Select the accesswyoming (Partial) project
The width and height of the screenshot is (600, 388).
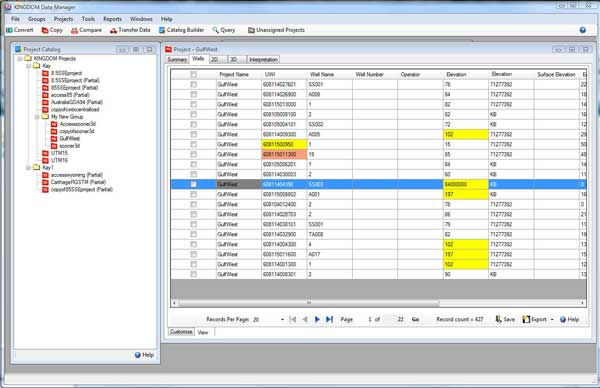(x=77, y=175)
